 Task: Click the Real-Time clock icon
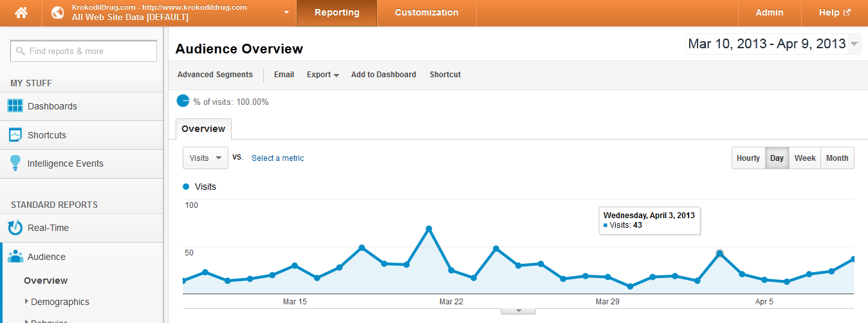pos(15,228)
